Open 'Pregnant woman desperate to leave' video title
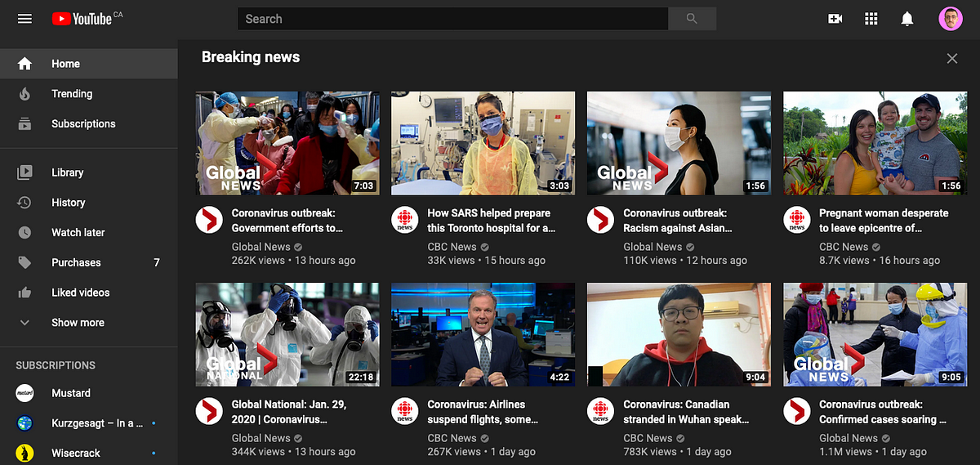 pyautogui.click(x=884, y=221)
